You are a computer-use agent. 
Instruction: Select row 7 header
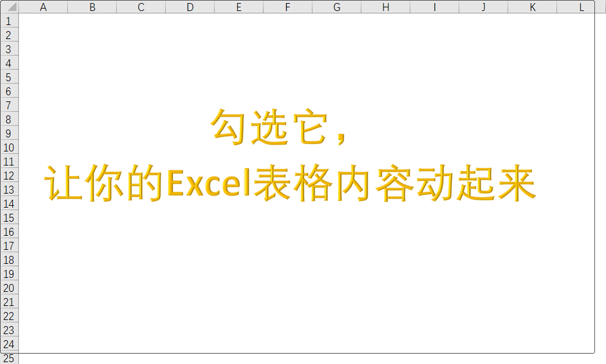point(9,105)
